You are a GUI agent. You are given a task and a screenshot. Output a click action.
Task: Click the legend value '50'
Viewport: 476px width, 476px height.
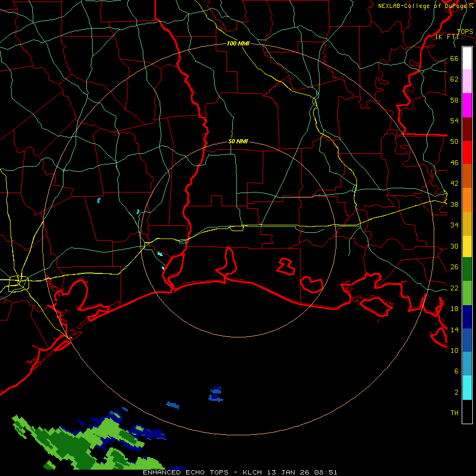point(454,142)
